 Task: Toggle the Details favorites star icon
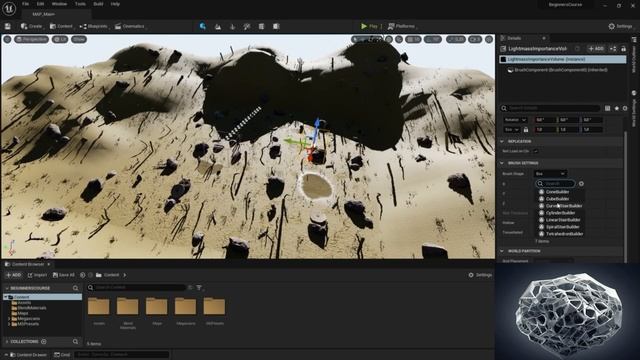pyautogui.click(x=617, y=108)
